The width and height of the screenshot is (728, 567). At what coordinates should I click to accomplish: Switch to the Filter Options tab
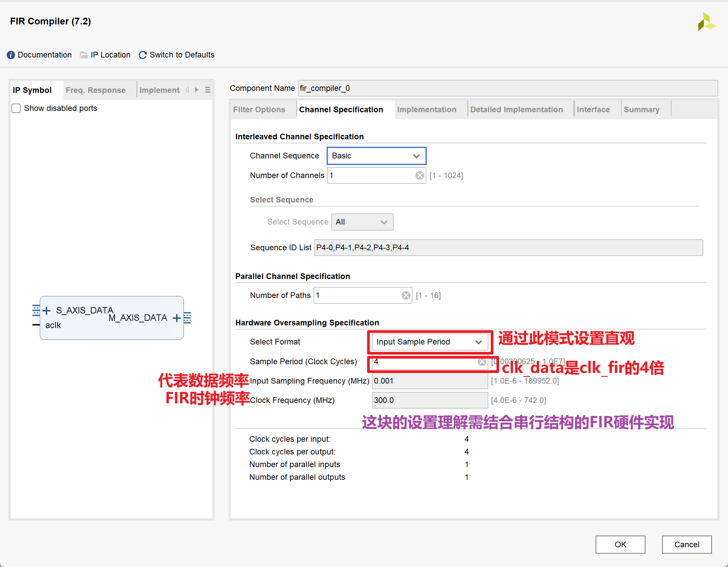point(259,110)
